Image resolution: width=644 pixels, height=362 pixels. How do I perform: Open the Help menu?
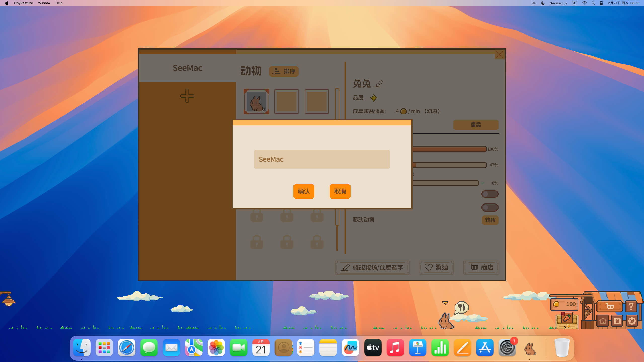[59, 3]
